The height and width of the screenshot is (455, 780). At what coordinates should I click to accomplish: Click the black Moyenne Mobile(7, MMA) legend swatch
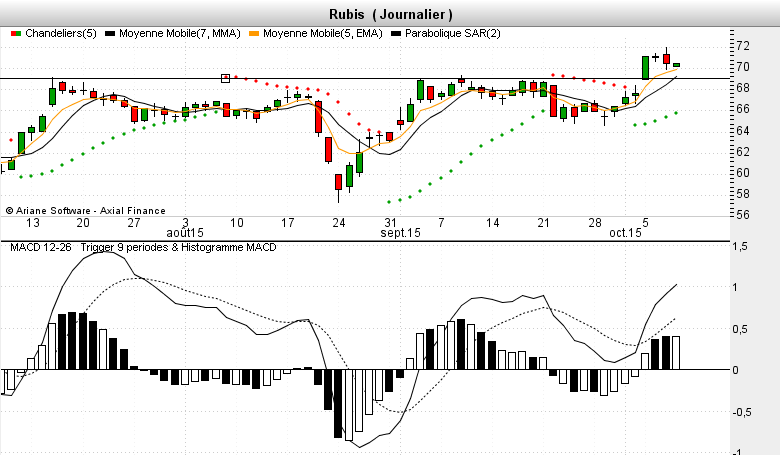pos(110,33)
